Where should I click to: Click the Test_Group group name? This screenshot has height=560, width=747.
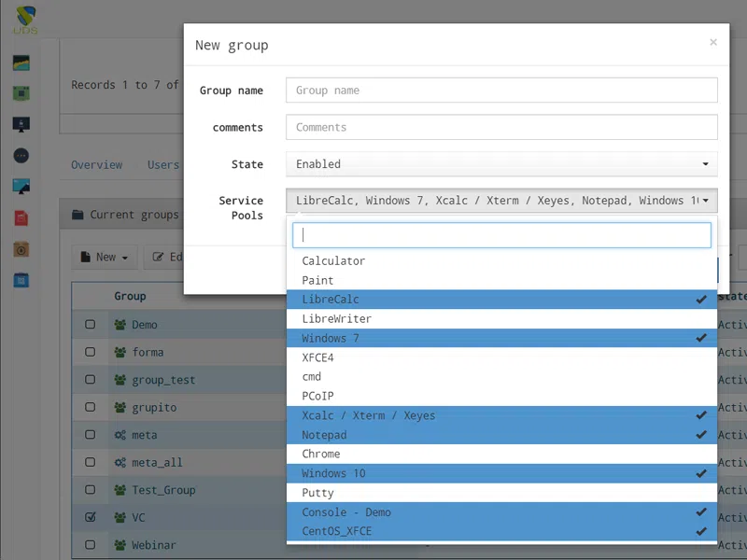coord(164,490)
